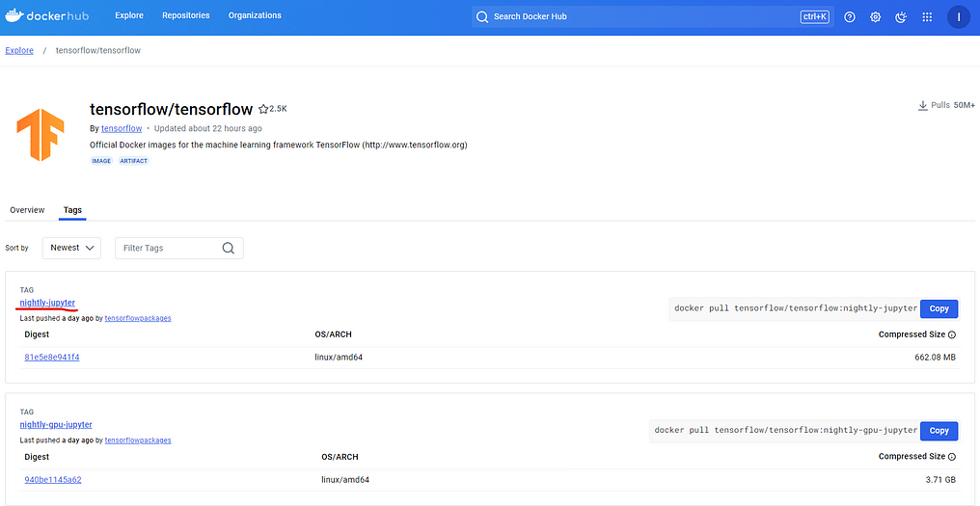Click the Docker Hub logo
The height and width of the screenshot is (506, 980).
pos(47,15)
